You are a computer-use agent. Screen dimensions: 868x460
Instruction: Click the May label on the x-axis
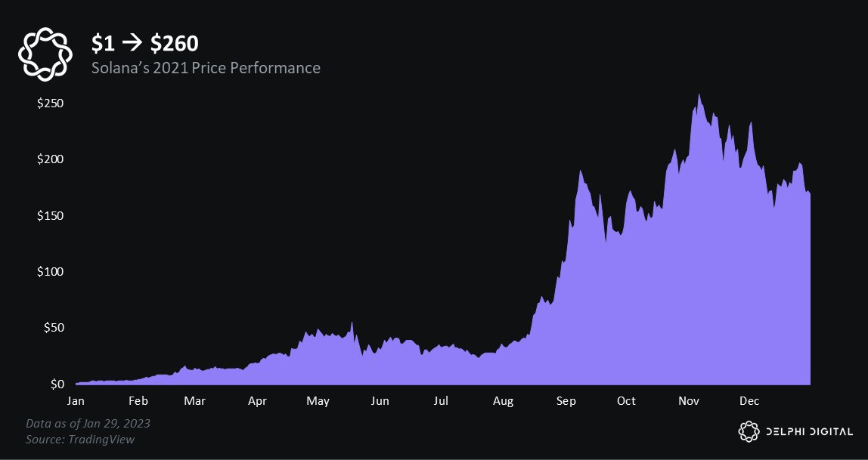[x=318, y=401]
